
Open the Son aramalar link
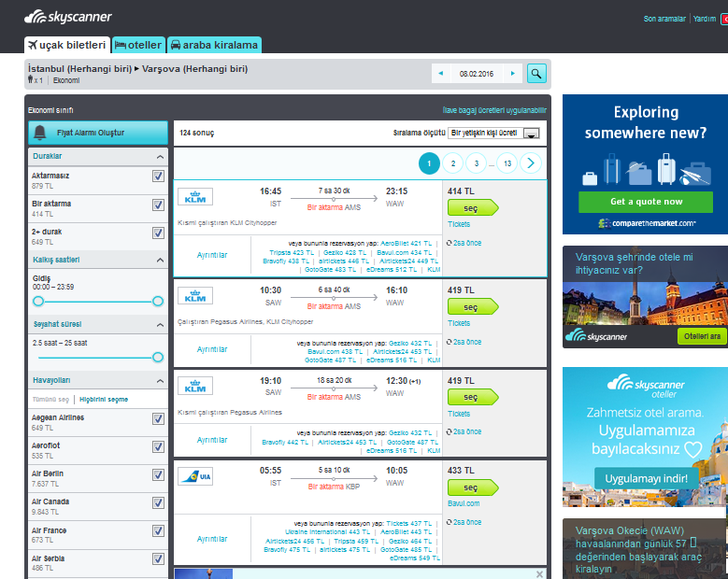point(664,19)
